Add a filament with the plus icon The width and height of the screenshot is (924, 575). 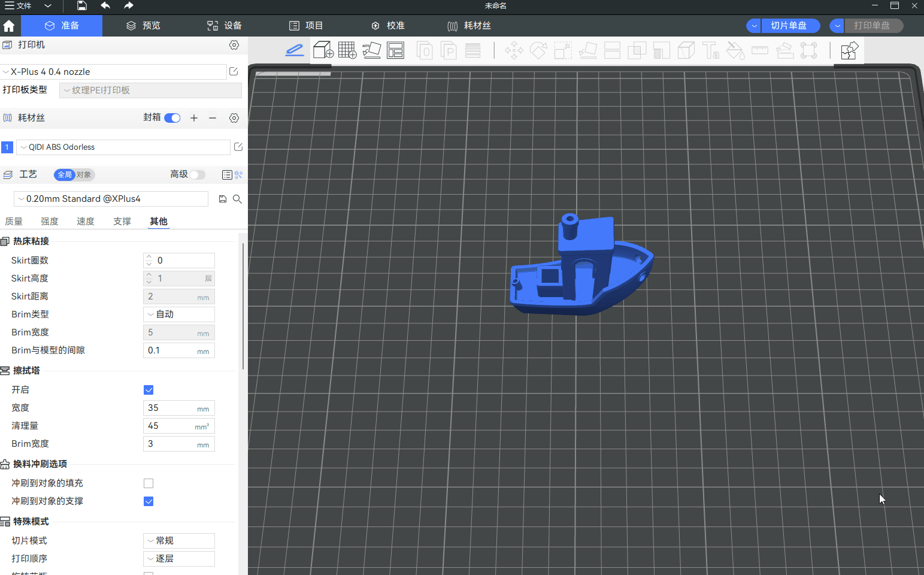coord(194,118)
